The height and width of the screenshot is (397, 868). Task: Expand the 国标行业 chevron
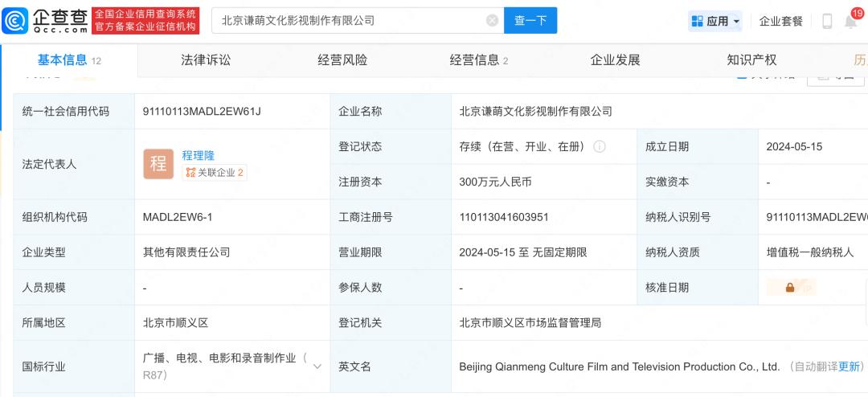pyautogui.click(x=317, y=366)
